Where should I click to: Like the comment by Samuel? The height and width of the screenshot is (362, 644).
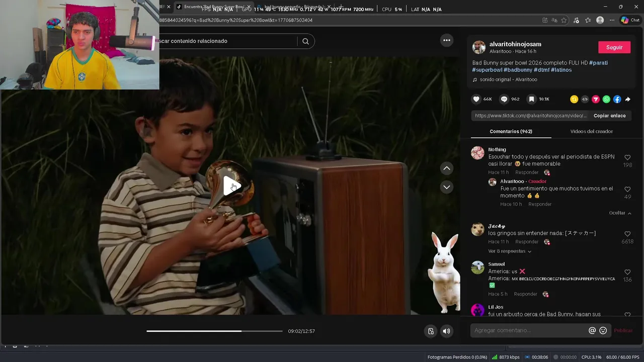(627, 272)
